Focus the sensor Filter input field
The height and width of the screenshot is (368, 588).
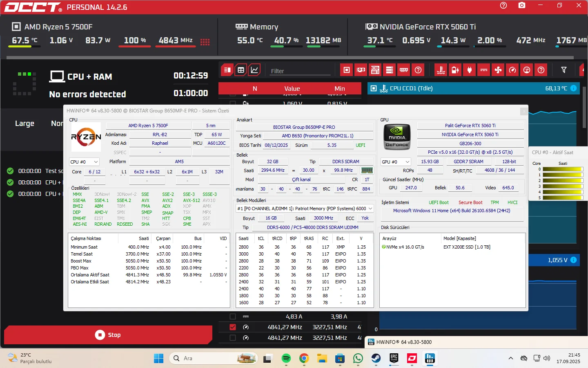pos(299,71)
